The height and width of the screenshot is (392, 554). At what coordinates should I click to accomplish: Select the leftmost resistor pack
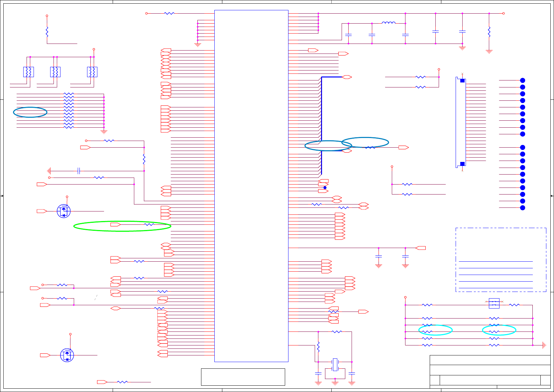pos(29,72)
